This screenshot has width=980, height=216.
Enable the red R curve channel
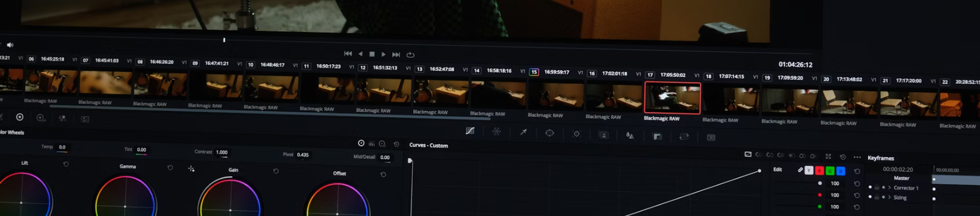(819, 170)
